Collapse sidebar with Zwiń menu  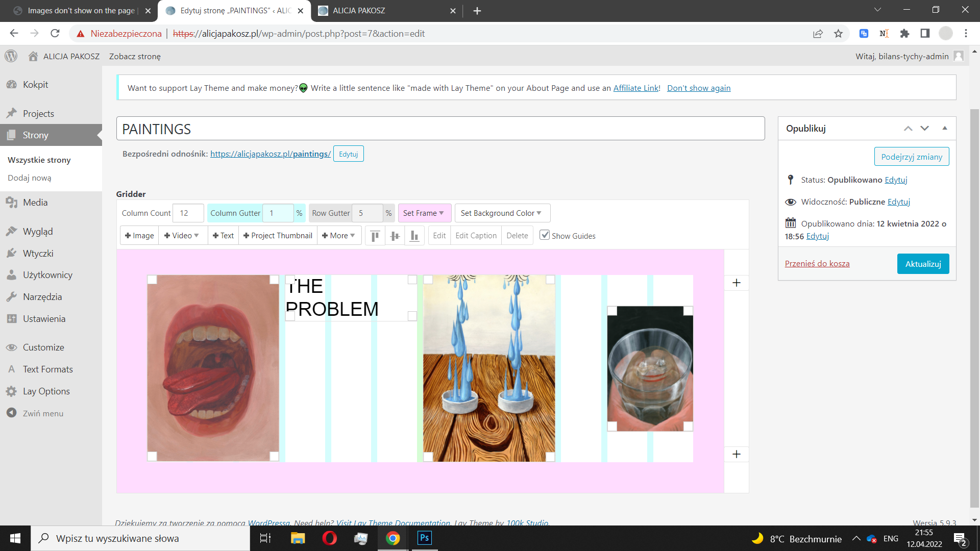pos(43,413)
